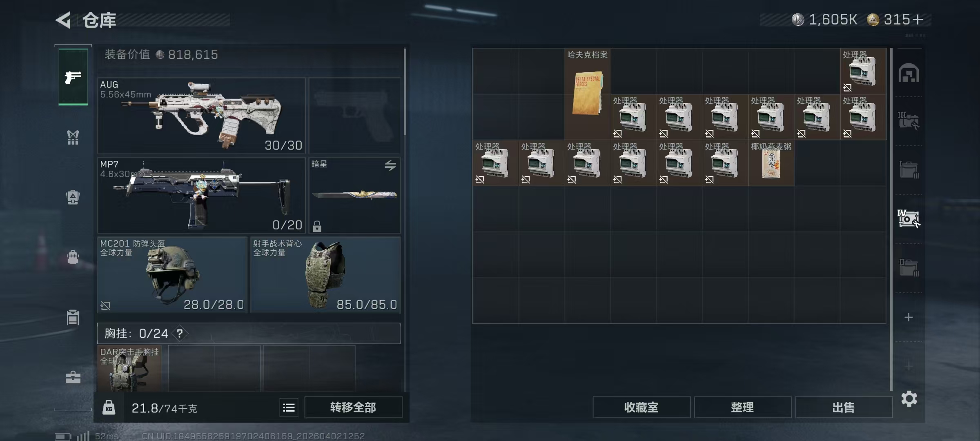Select the 哈夫克档案 item
980x441 pixels.
coord(588,94)
